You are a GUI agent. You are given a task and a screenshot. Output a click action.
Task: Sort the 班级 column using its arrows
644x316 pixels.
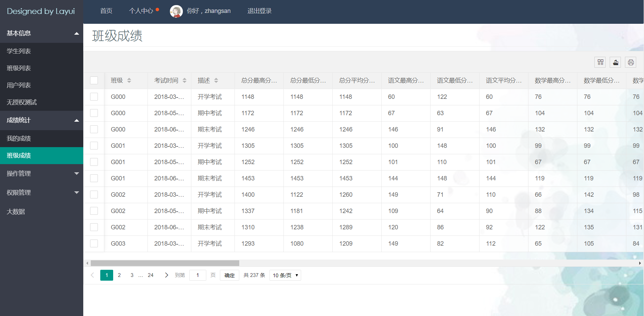coord(129,81)
